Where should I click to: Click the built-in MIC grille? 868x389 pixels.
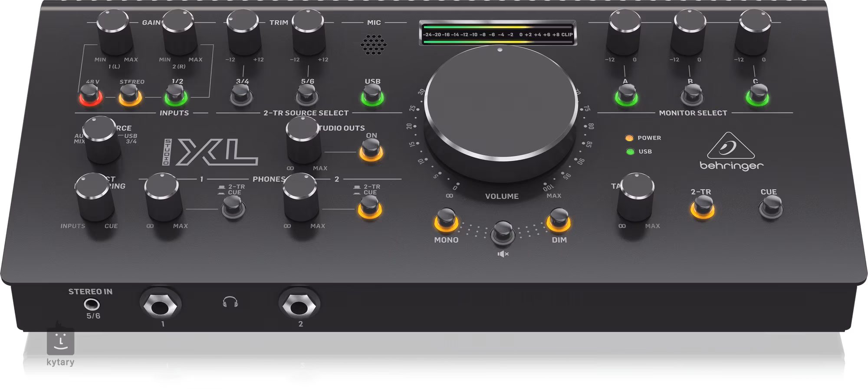click(373, 44)
